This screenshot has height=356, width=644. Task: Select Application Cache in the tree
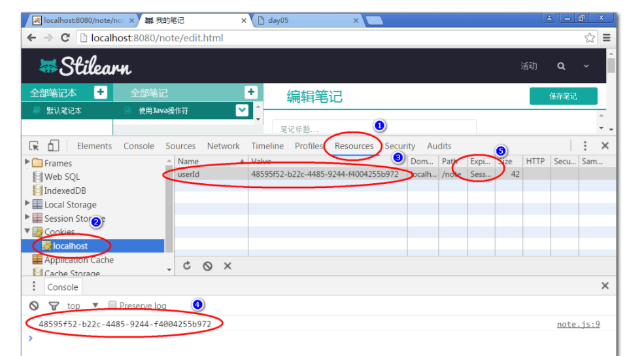[x=79, y=260]
